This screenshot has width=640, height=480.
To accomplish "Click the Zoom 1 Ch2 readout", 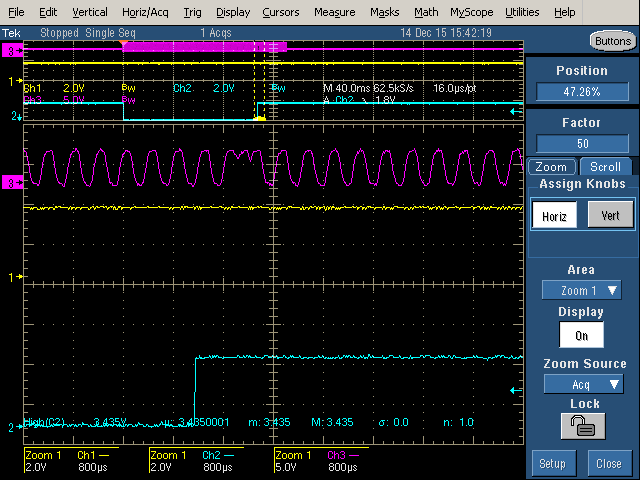I will pos(197,461).
